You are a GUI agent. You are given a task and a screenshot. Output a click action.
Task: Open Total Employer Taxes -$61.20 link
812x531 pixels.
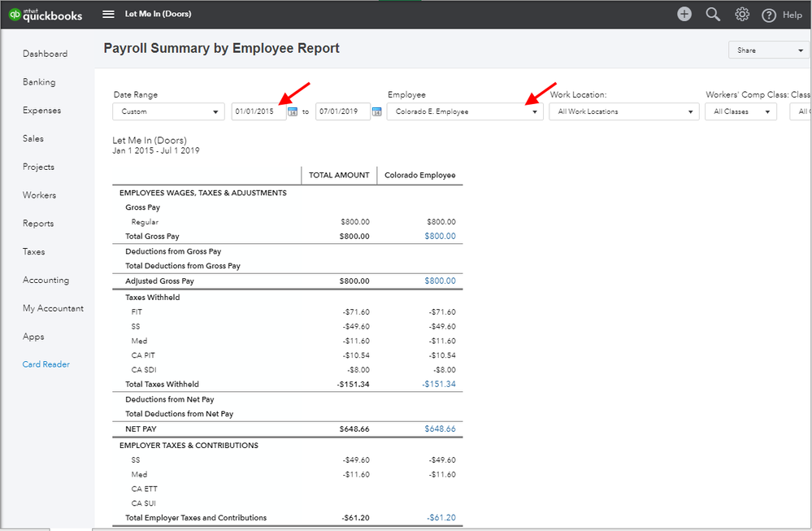tap(441, 517)
